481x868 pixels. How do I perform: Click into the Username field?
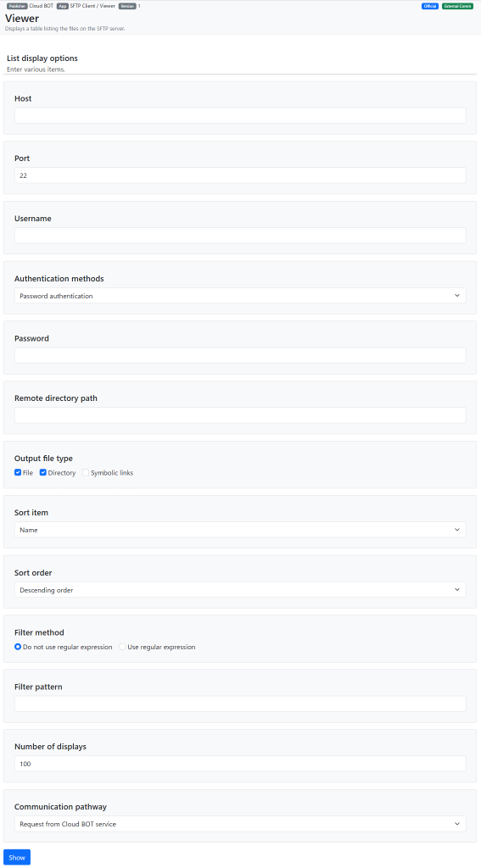[240, 236]
